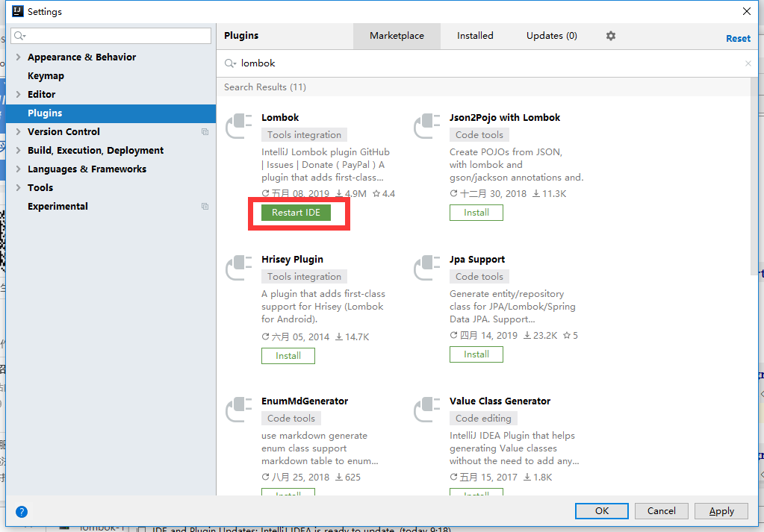Click the Apply button
Image resolution: width=764 pixels, height=532 pixels.
[x=721, y=510]
